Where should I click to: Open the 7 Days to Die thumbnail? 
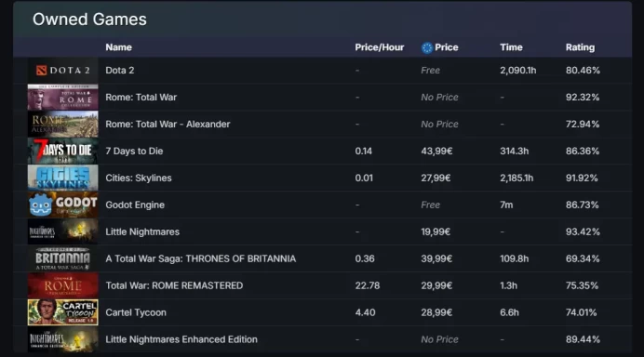[x=63, y=151]
